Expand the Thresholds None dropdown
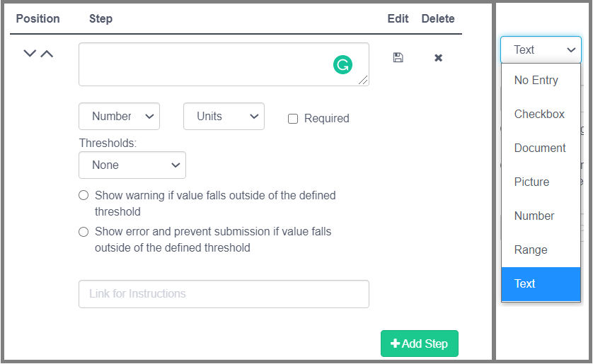Image resolution: width=593 pixels, height=364 pixels. pyautogui.click(x=132, y=165)
